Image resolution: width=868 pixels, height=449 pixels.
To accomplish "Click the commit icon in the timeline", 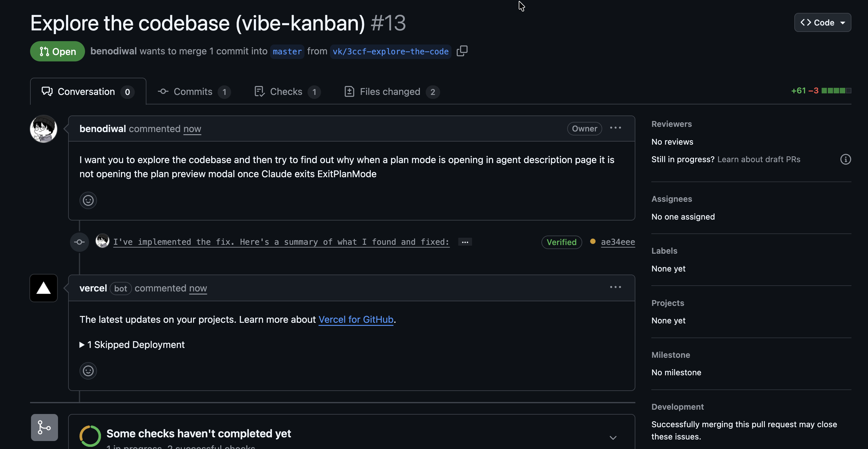I will (79, 242).
